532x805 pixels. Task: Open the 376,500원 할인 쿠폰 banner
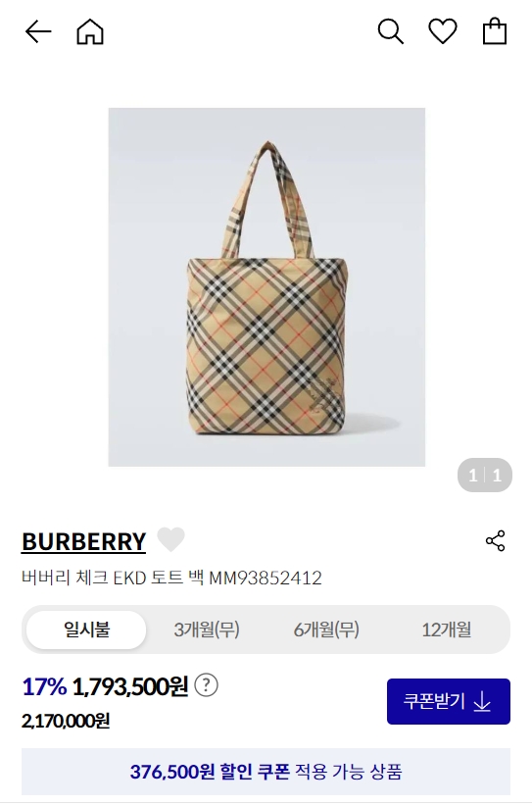tap(266, 771)
